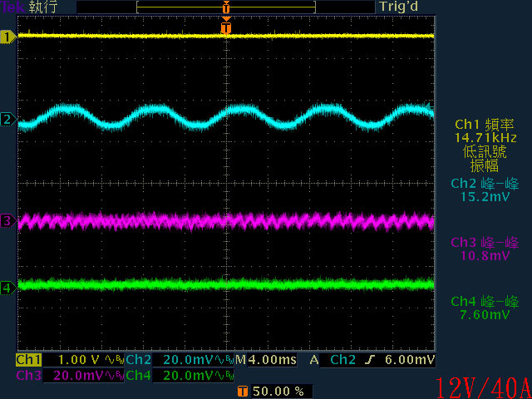The height and width of the screenshot is (399, 532).
Task: Click the Ch1 頻率 measurement label
Action: 484,124
